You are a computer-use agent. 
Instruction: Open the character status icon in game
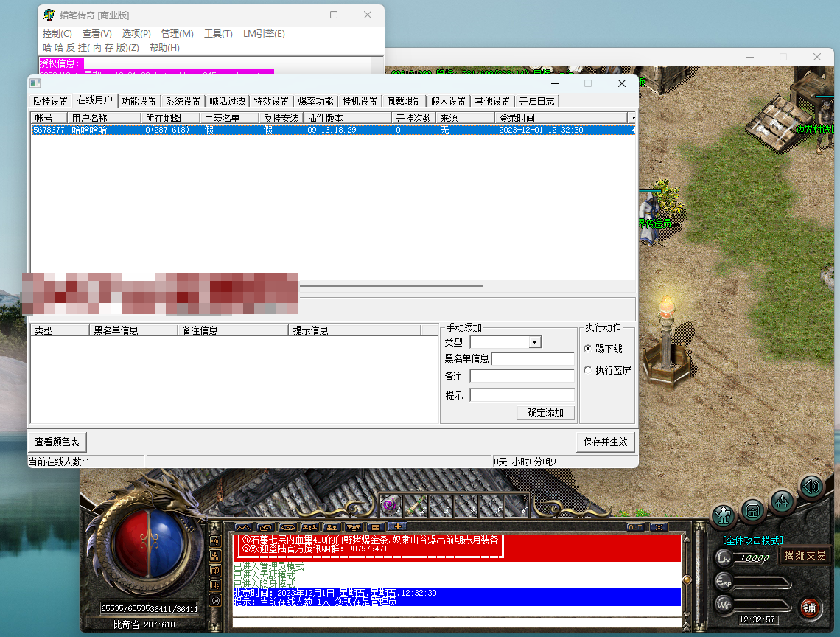coord(724,515)
